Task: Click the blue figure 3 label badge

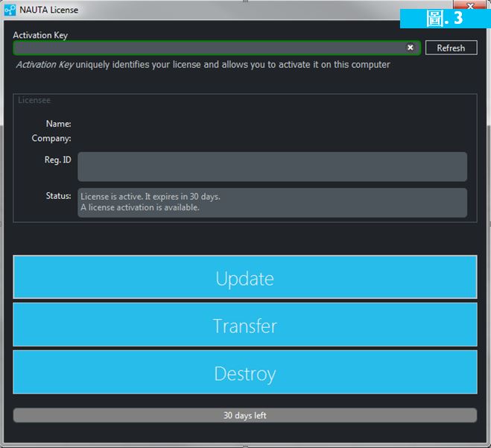Action: pyautogui.click(x=444, y=17)
